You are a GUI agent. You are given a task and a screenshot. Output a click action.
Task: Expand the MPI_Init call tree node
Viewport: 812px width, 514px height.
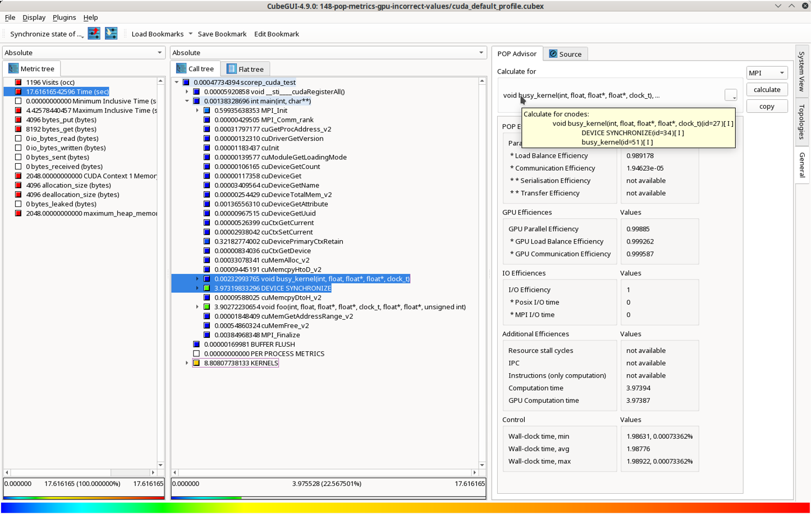coord(198,111)
